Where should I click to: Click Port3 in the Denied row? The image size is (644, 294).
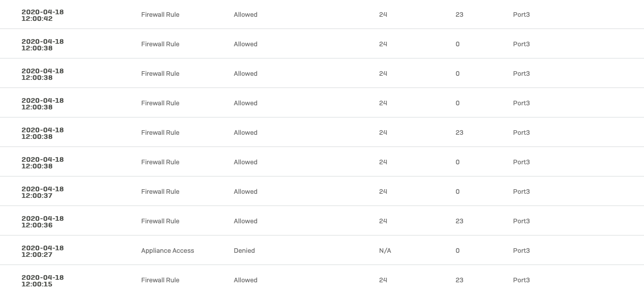[x=521, y=251]
